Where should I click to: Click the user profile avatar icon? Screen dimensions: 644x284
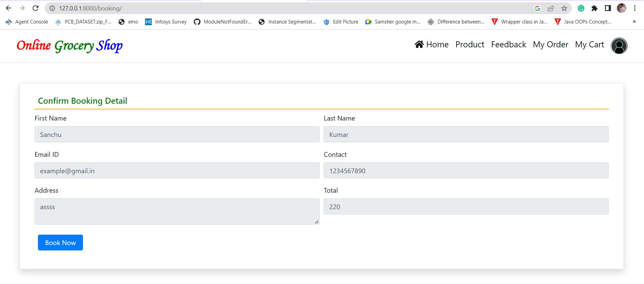coord(619,46)
